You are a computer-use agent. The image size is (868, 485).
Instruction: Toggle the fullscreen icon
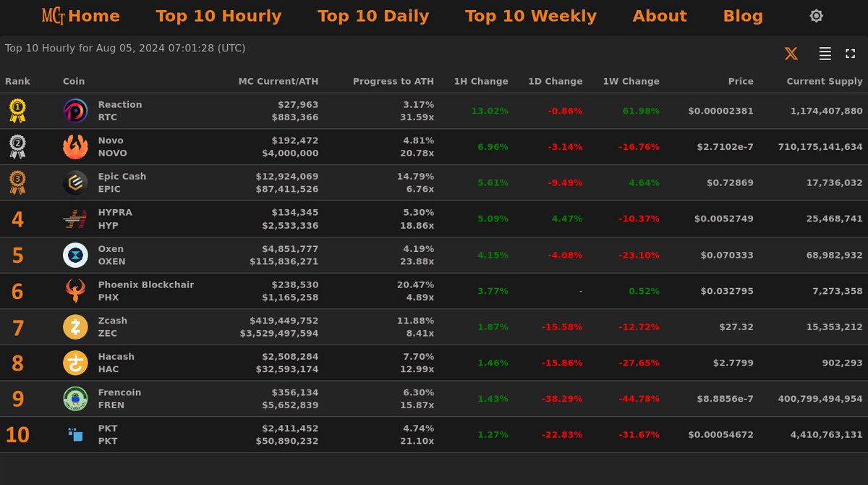click(851, 54)
